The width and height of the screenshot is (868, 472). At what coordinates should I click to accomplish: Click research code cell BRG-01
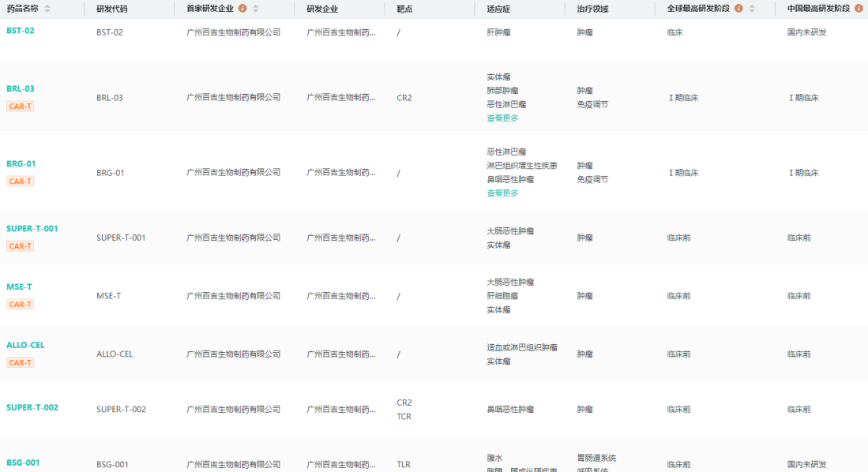click(x=110, y=173)
